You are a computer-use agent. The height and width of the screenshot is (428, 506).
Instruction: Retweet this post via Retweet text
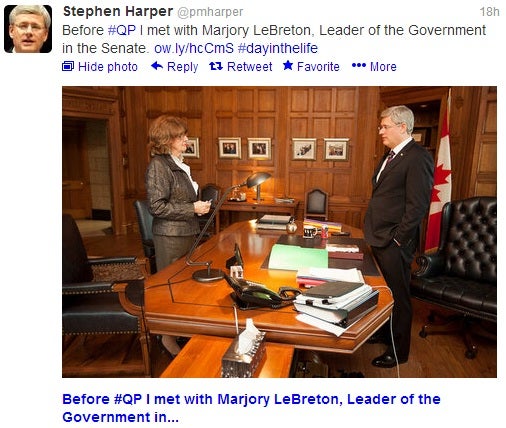click(x=250, y=67)
